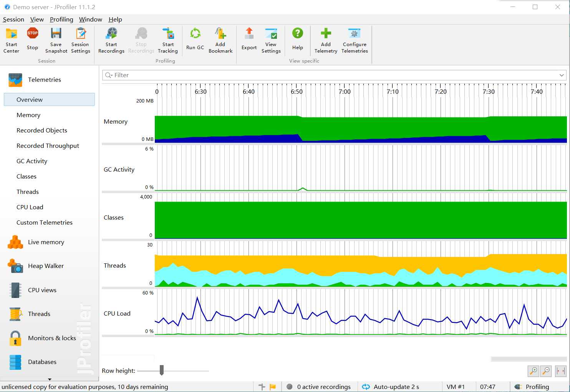The width and height of the screenshot is (570, 392).
Task: Click the 6:30 mark on the time axis
Action: (x=200, y=92)
